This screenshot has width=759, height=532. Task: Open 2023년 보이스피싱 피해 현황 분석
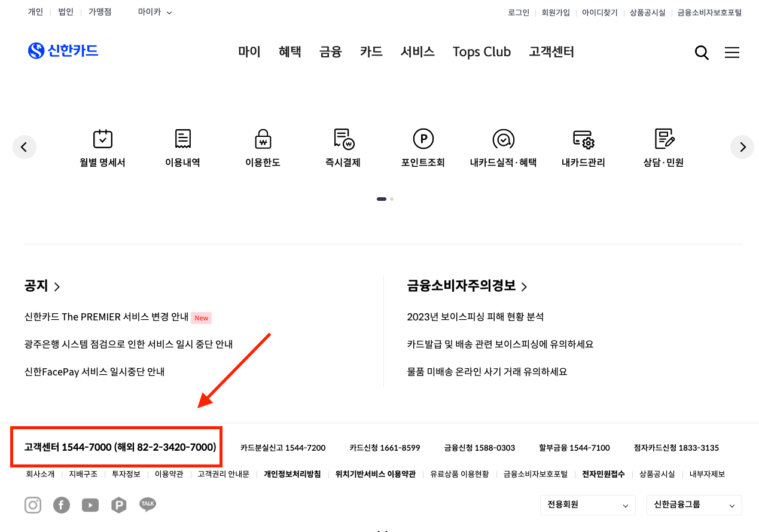tap(475, 317)
